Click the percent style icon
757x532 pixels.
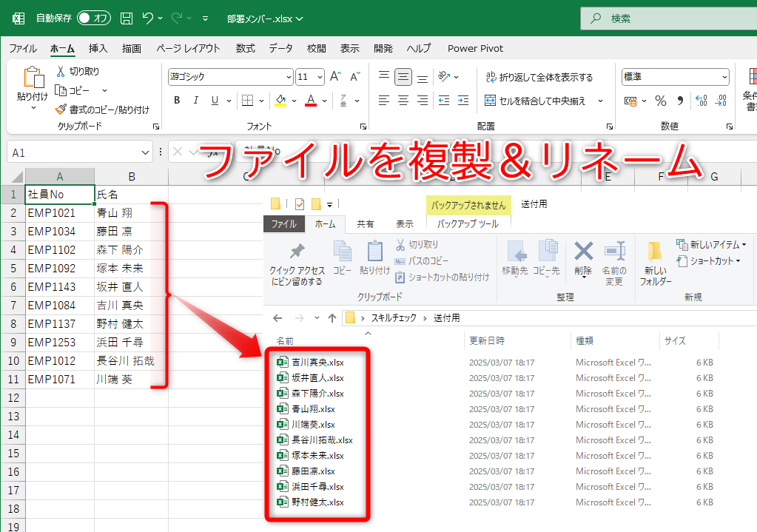pos(661,101)
